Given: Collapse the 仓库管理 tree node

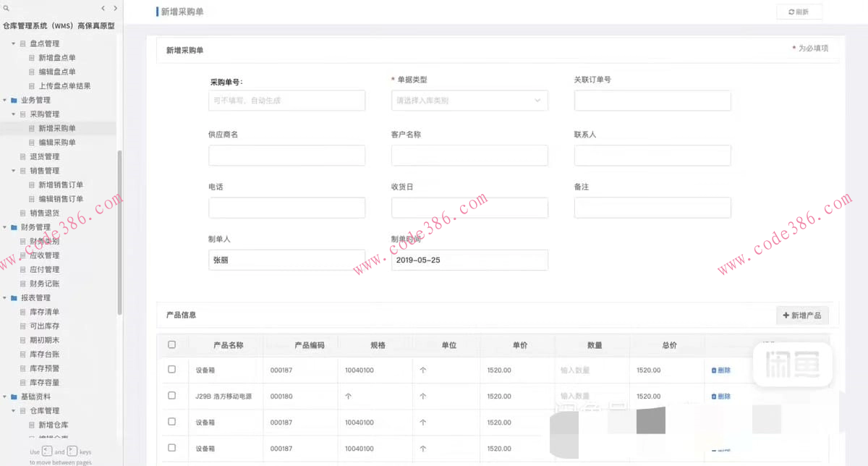Looking at the screenshot, I should pos(14,411).
